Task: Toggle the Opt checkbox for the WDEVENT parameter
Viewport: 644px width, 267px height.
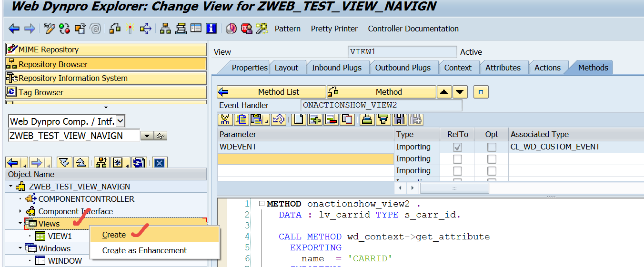Action: pyautogui.click(x=492, y=147)
